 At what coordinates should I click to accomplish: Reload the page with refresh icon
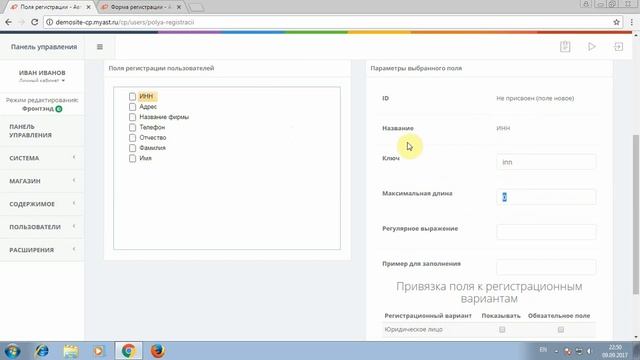click(35, 22)
